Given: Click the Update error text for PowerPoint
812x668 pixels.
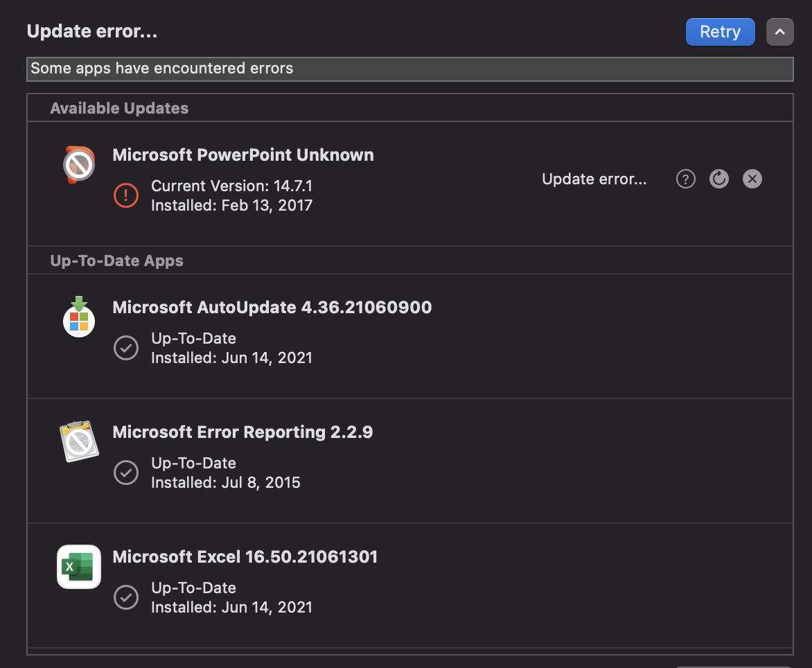Looking at the screenshot, I should [x=594, y=179].
